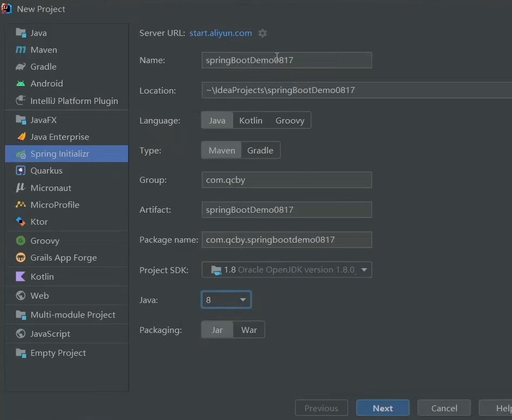Select Java Enterprise in sidebar

pyautogui.click(x=66, y=137)
